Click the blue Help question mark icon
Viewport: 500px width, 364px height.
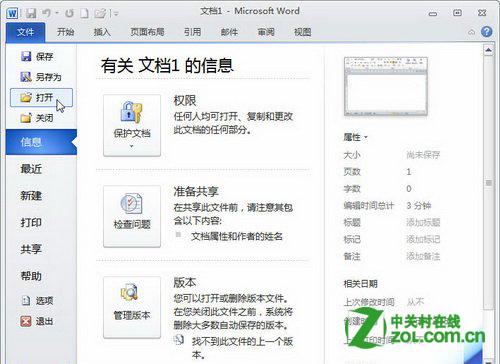(487, 32)
